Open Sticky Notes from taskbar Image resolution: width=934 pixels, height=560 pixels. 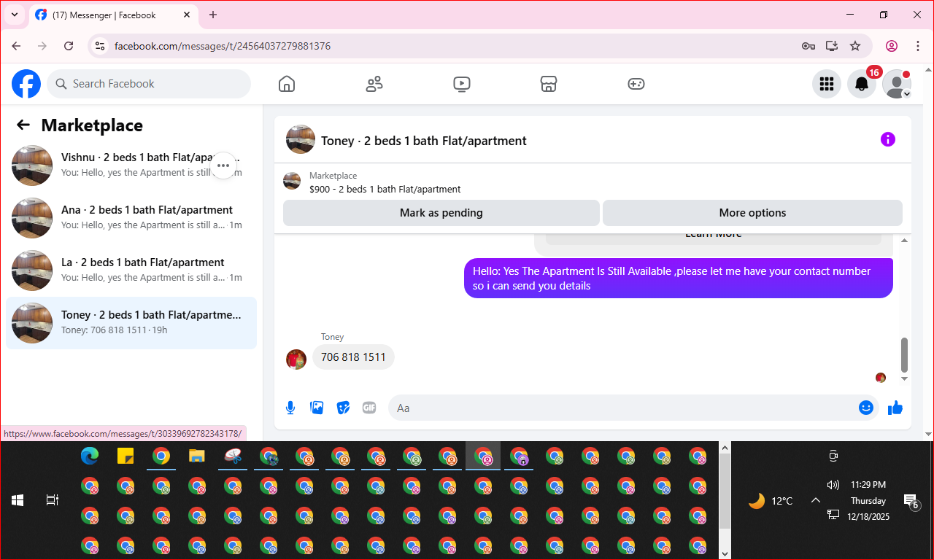126,456
